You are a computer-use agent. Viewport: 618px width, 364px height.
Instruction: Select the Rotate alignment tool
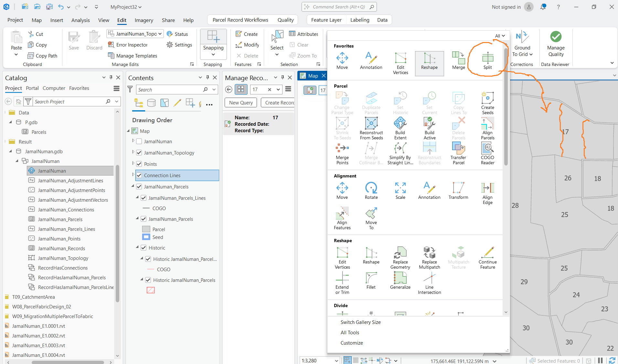click(371, 191)
